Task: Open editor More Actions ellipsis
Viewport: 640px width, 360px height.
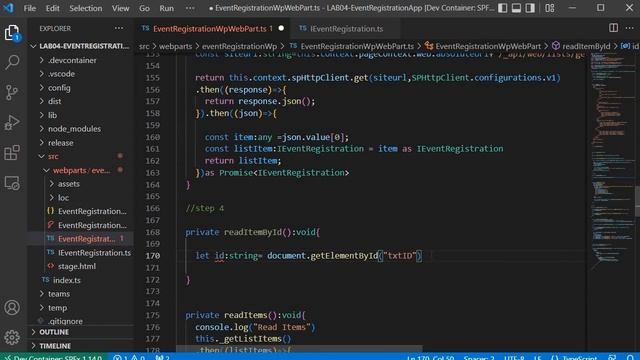Action: click(x=629, y=28)
